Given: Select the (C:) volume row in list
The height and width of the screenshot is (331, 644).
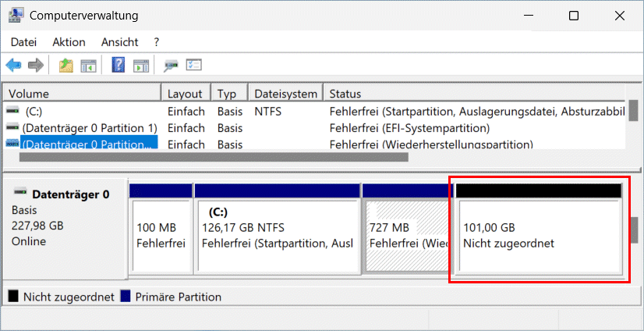Looking at the screenshot, I should (x=34, y=112).
